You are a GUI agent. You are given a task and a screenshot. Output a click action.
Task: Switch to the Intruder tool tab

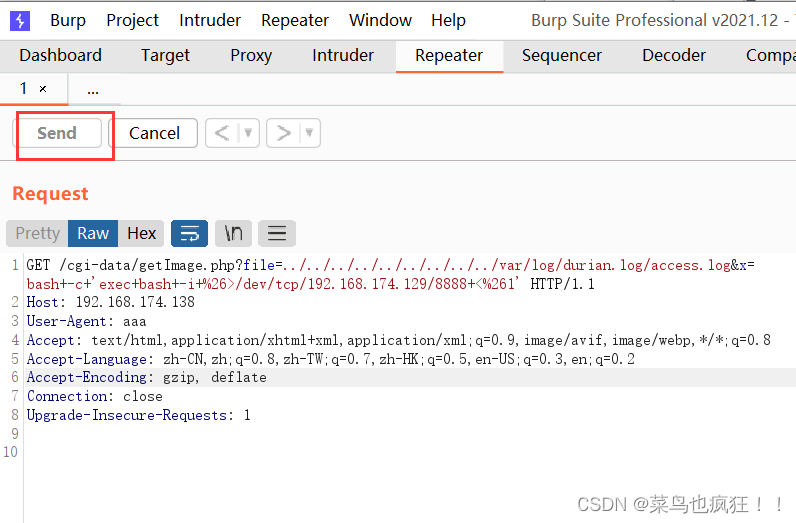pos(343,55)
